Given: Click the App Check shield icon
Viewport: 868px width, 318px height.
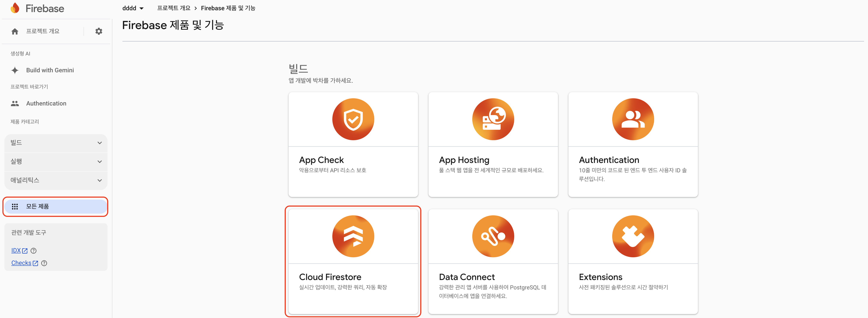Looking at the screenshot, I should 353,119.
